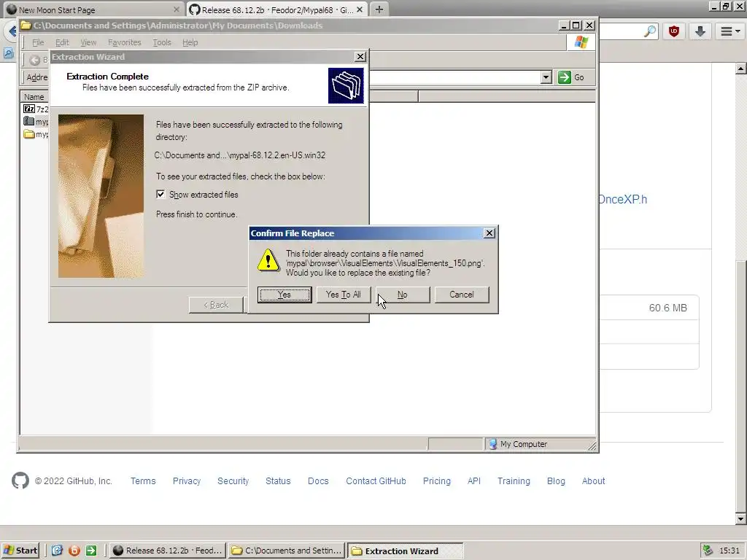This screenshot has width=747, height=560.
Task: Click No to keep existing file
Action: (x=403, y=295)
